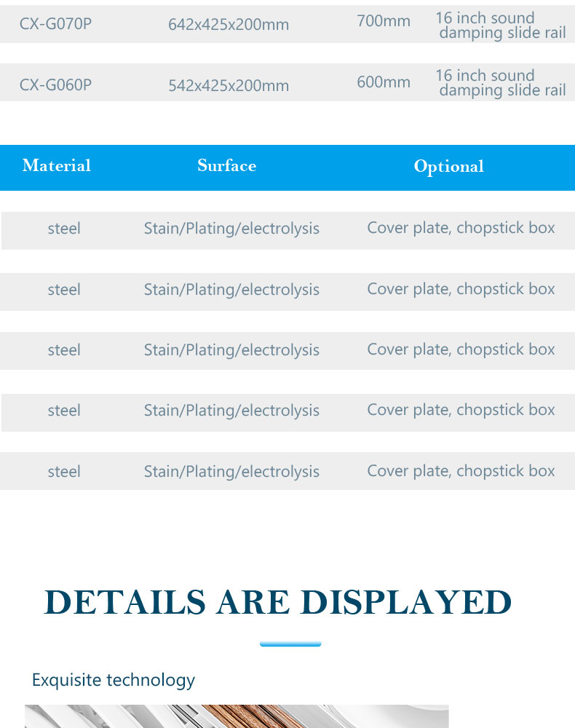575x728 pixels.
Task: Open the product detail photo below Exquisite technology
Action: [237, 716]
